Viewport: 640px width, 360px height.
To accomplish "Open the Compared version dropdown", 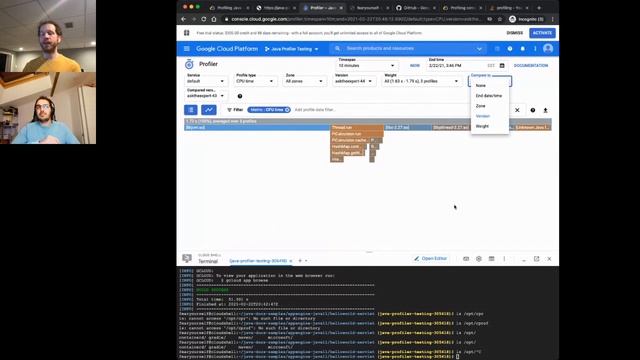I will [x=205, y=96].
